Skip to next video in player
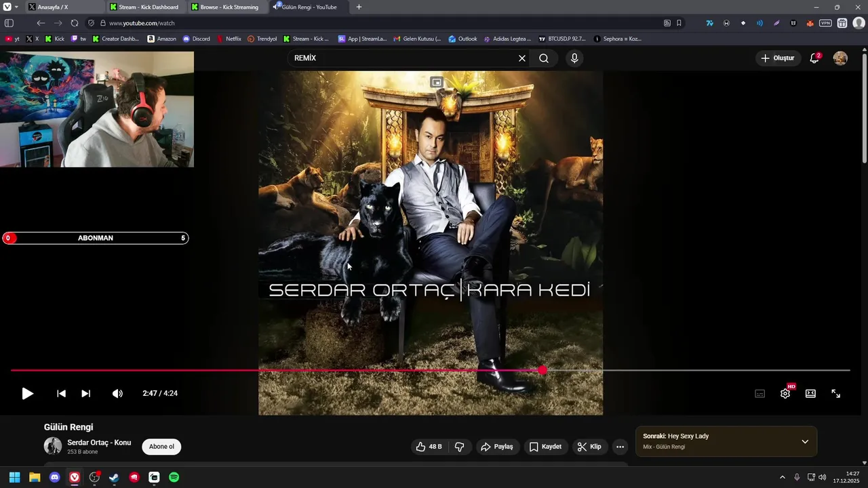The height and width of the screenshot is (488, 868). 86,393
